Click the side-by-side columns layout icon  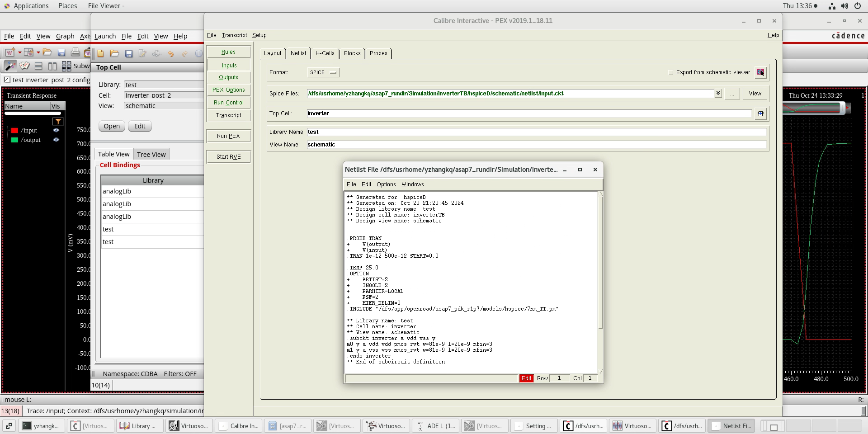(x=52, y=66)
